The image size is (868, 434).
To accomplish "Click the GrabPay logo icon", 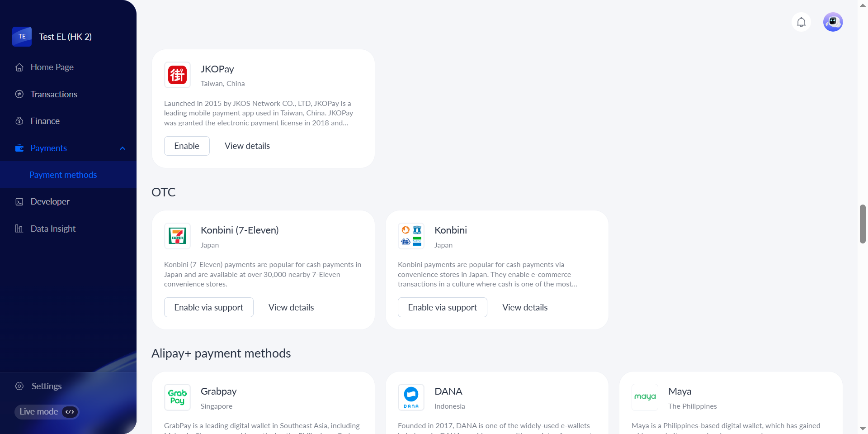I will (x=177, y=397).
